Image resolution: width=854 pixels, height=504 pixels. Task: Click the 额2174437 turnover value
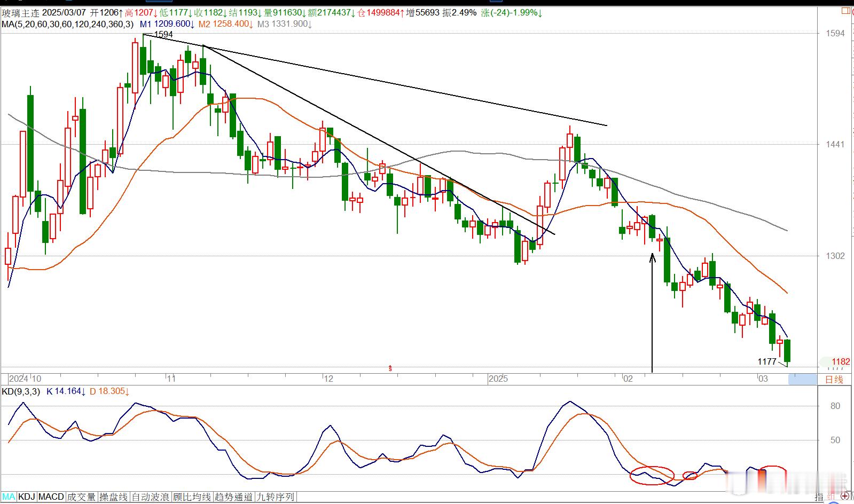(332, 13)
